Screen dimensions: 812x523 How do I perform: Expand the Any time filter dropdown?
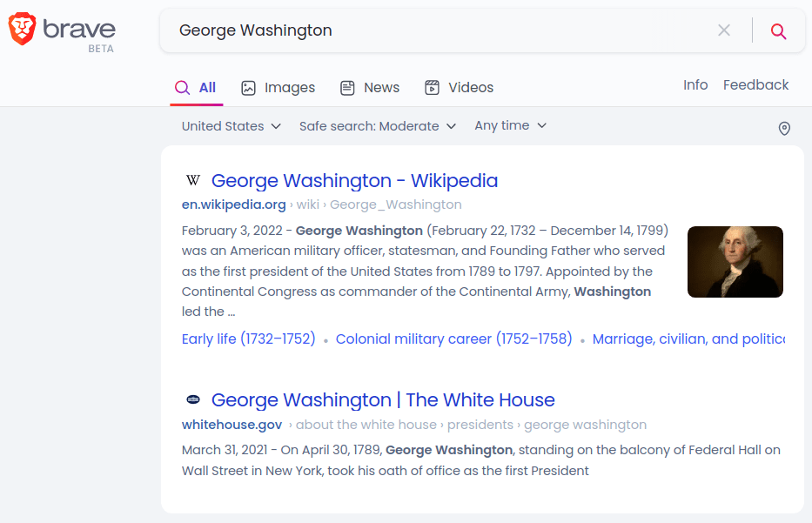click(x=510, y=126)
